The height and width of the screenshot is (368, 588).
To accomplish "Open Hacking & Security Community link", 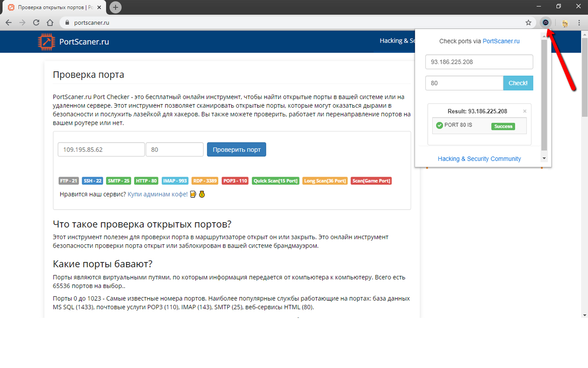I will click(x=479, y=159).
